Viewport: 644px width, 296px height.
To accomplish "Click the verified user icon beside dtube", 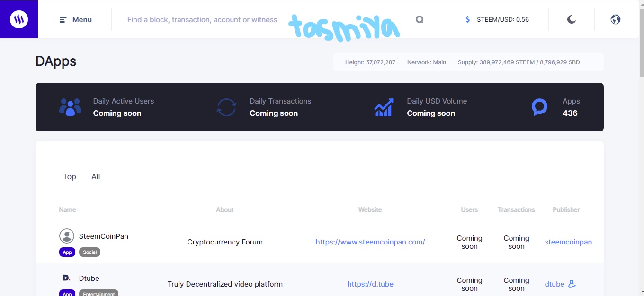I will point(572,284).
